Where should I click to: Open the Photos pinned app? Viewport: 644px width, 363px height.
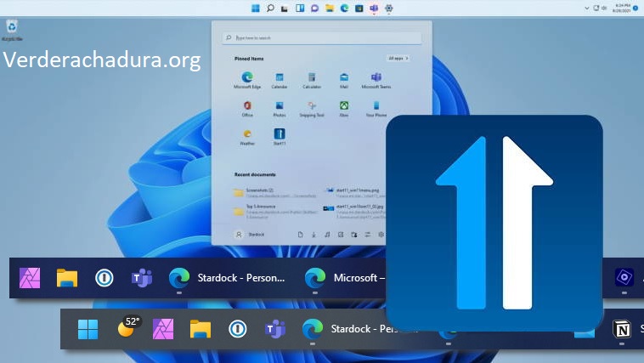(x=280, y=109)
